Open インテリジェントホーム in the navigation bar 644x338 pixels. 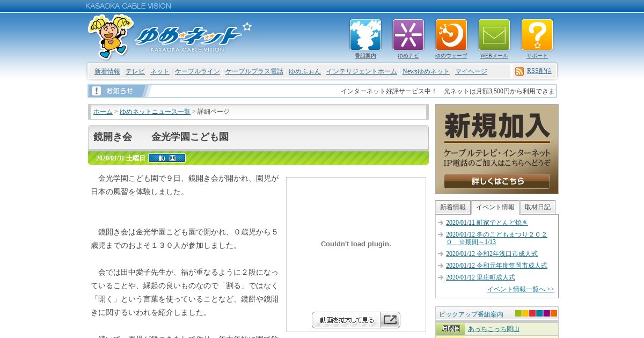pyautogui.click(x=362, y=71)
